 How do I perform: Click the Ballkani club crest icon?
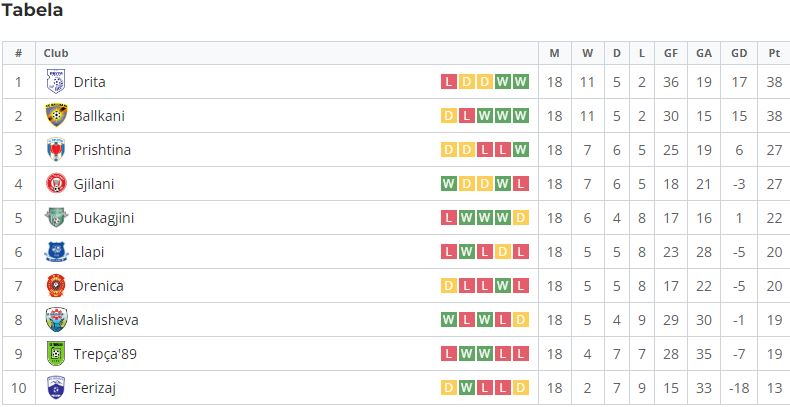pos(56,116)
